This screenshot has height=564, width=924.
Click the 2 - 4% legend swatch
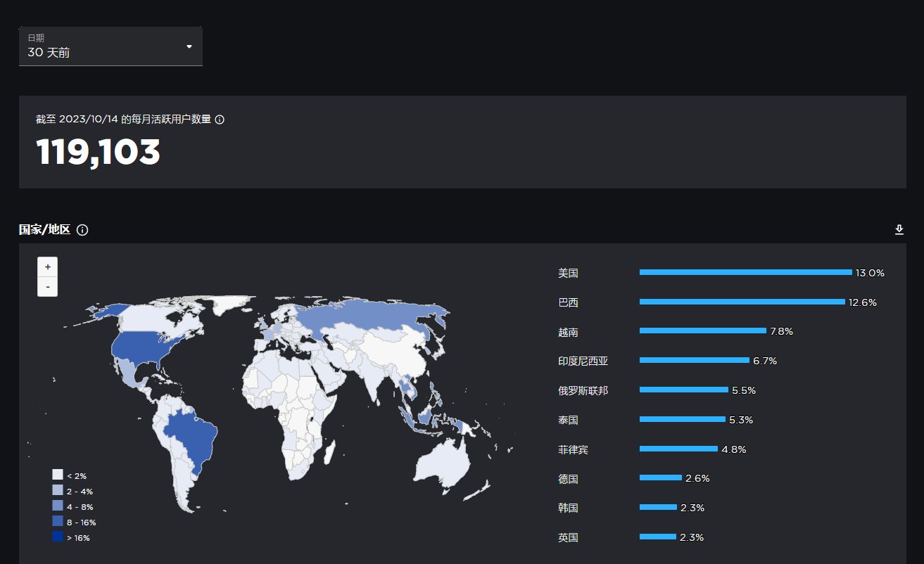coord(58,491)
